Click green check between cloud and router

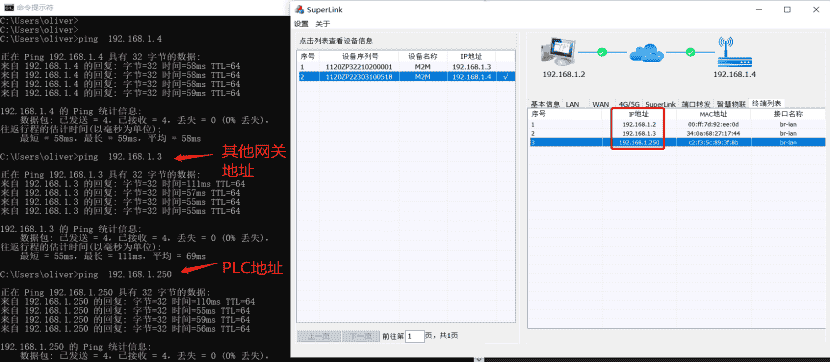(690, 52)
